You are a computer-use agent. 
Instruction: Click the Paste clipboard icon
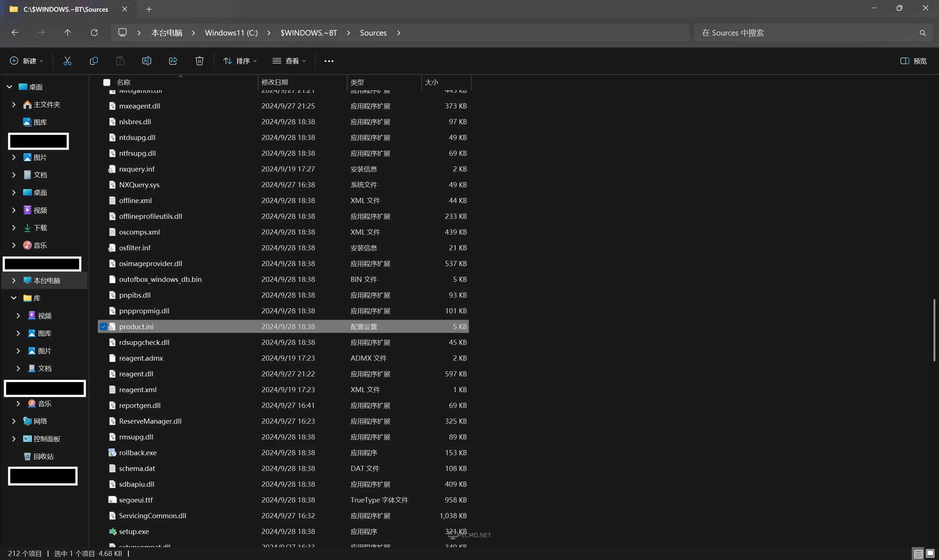coord(120,61)
